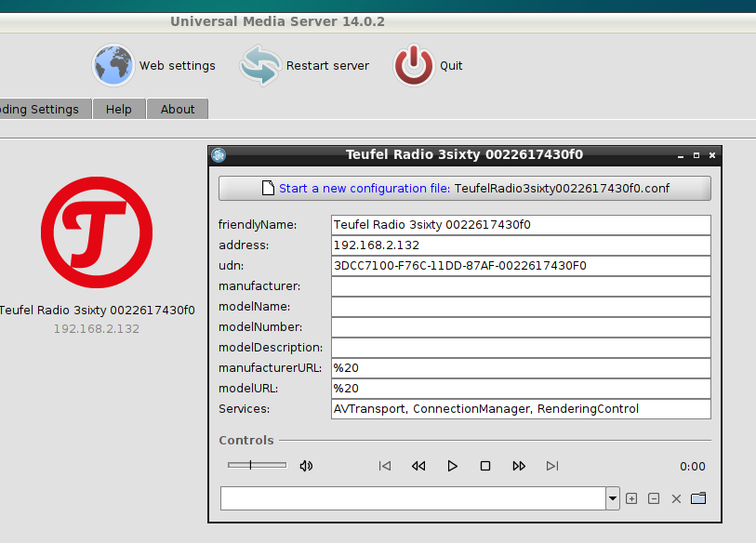Close the Teufel Radio window
756x543 pixels.
tap(712, 155)
